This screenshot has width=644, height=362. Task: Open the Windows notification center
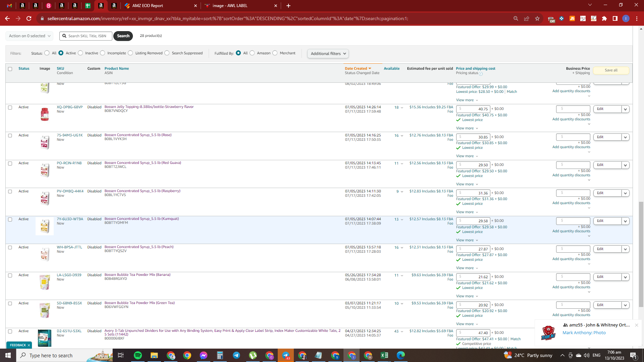634,355
